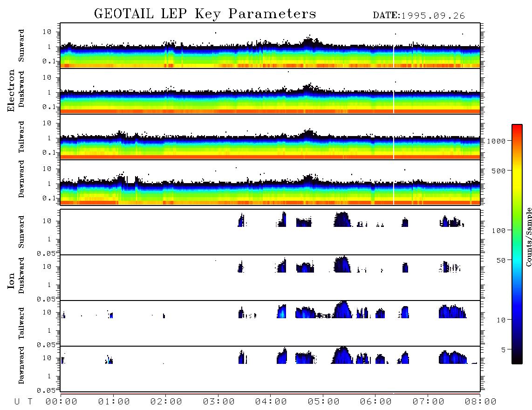Click the "05:00" time tick label

point(323,402)
